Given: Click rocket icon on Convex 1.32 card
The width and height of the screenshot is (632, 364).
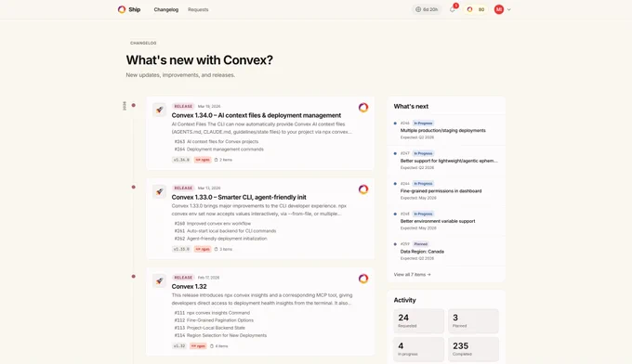Looking at the screenshot, I should 159,280.
